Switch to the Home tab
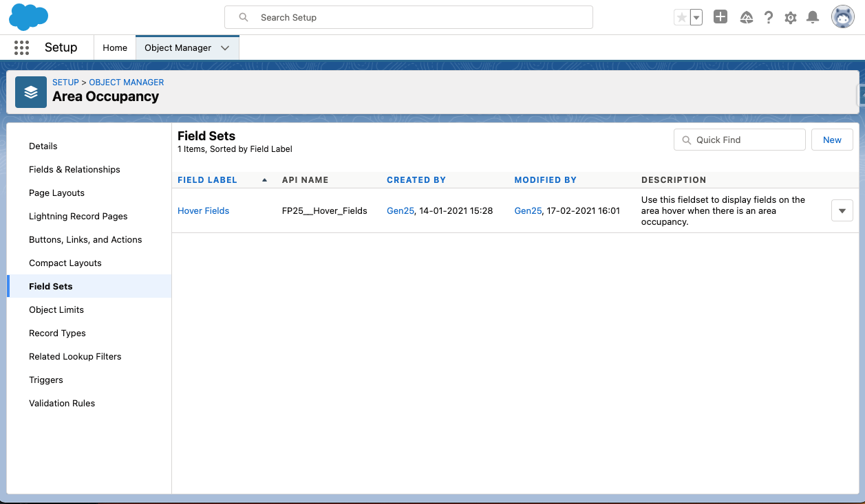The width and height of the screenshot is (865, 504). (x=115, y=48)
